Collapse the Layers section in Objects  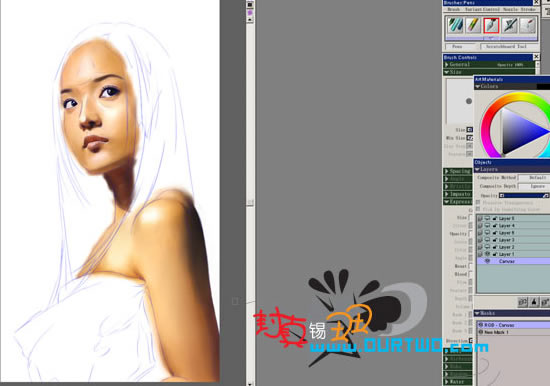477,169
